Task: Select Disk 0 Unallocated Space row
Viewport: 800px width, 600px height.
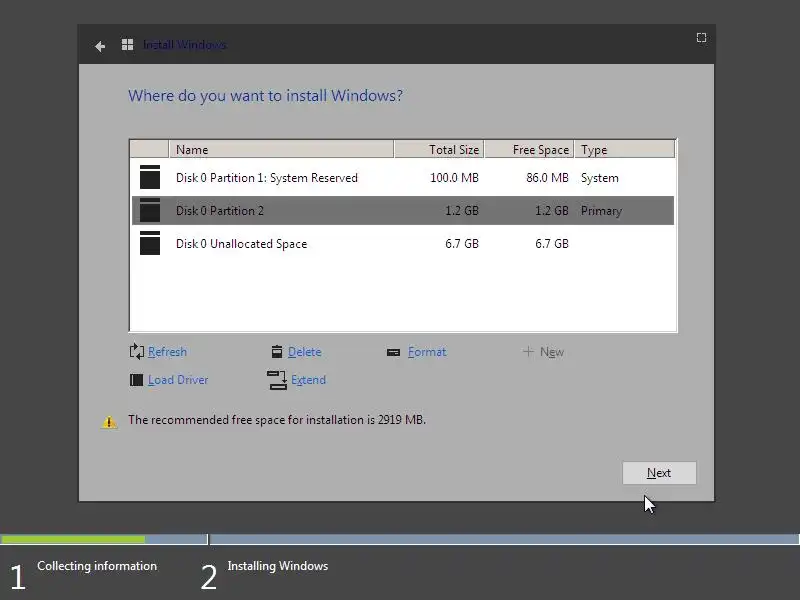Action: click(x=403, y=243)
